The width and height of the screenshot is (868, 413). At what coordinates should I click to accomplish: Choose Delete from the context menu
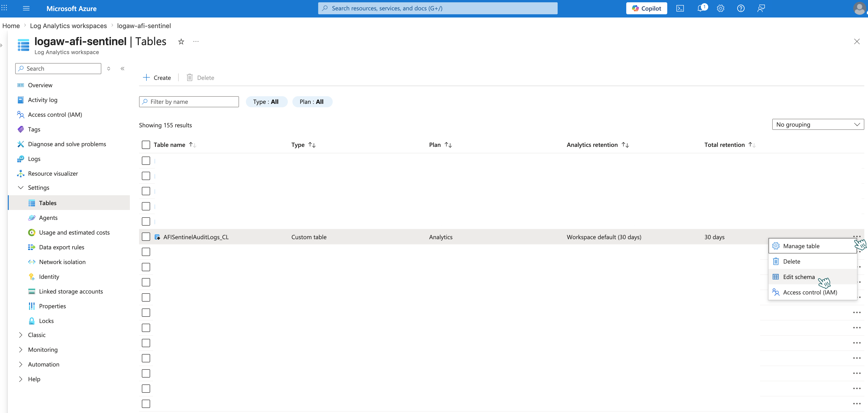tap(813, 262)
